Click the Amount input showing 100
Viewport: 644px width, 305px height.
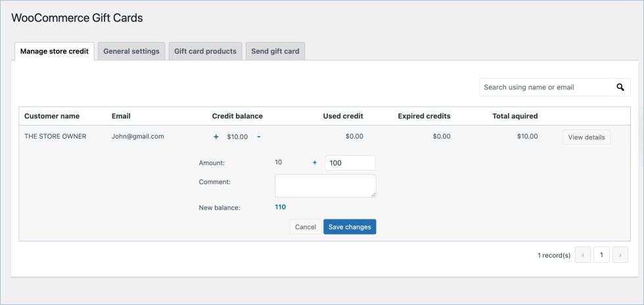(x=350, y=163)
